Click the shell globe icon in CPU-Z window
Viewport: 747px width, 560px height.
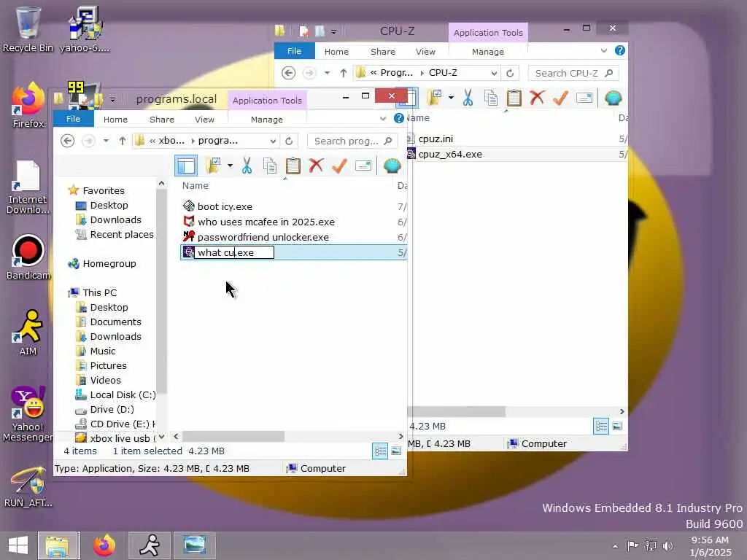613,98
